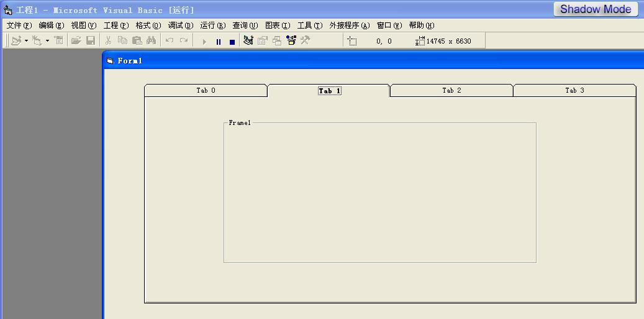The height and width of the screenshot is (319, 644).
Task: Open the 编辑(E) menu
Action: [x=52, y=25]
